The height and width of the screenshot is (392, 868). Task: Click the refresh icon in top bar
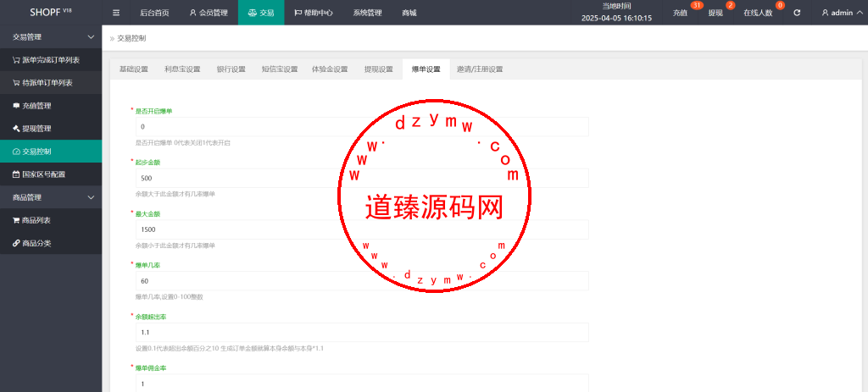tap(797, 13)
